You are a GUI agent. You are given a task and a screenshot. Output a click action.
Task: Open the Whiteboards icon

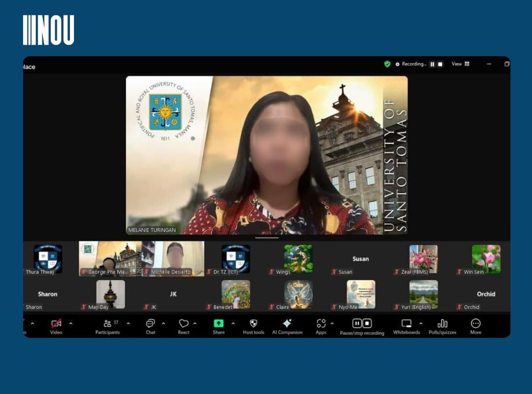click(x=406, y=324)
